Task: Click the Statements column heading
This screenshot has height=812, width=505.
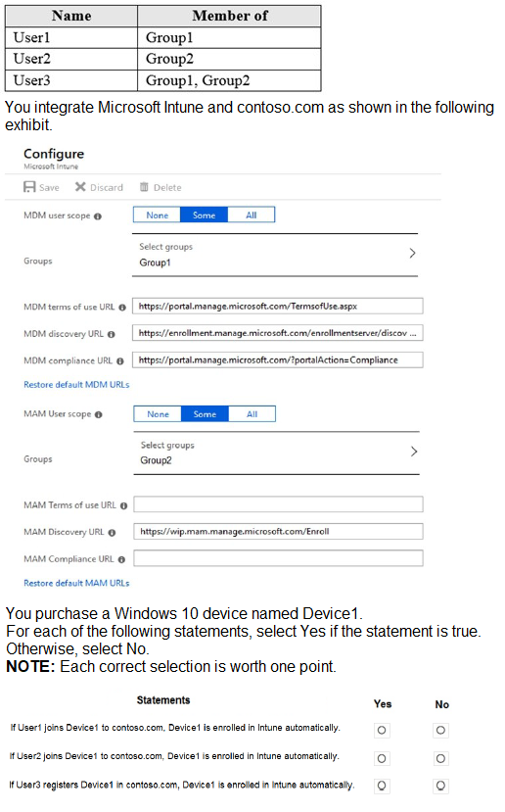Action: coord(163,700)
